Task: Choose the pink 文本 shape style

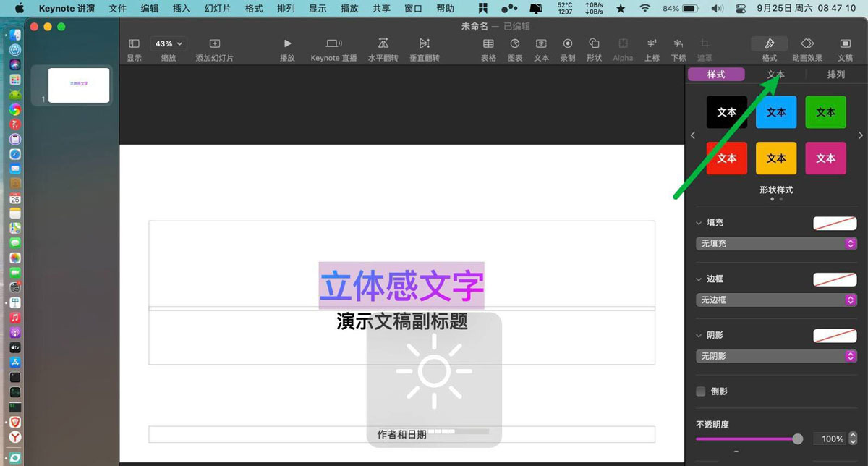Action: (825, 158)
